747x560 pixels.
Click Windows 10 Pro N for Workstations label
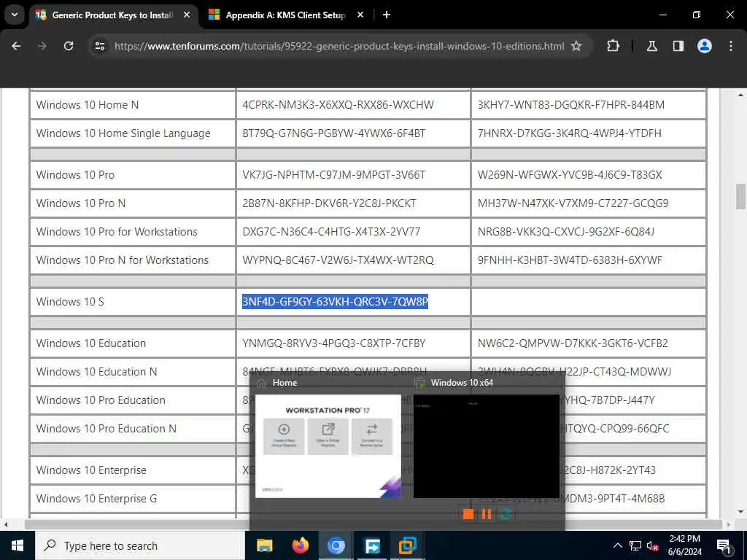point(123,260)
